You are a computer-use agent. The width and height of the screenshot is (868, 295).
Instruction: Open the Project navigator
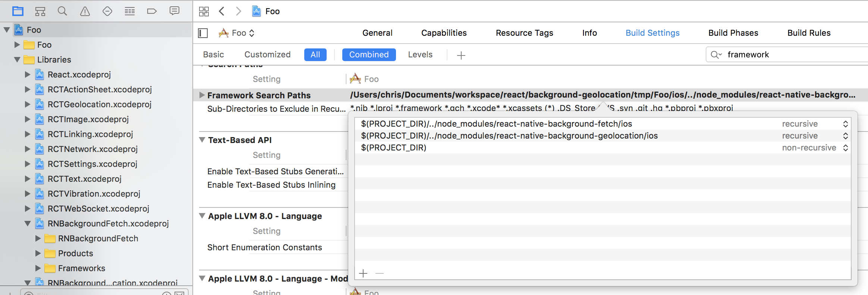pos(18,11)
